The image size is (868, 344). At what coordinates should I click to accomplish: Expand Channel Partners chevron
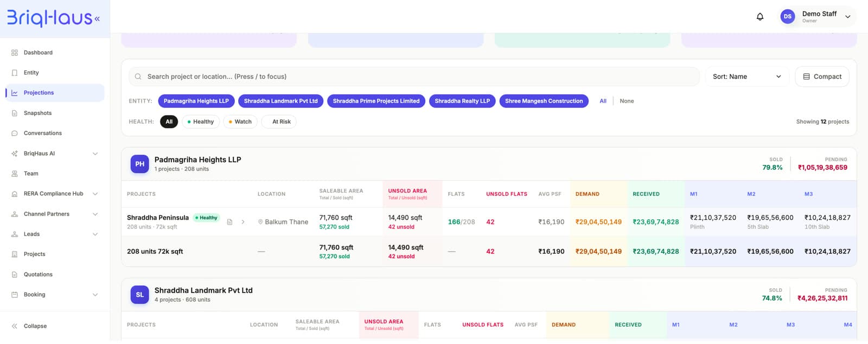(95, 214)
